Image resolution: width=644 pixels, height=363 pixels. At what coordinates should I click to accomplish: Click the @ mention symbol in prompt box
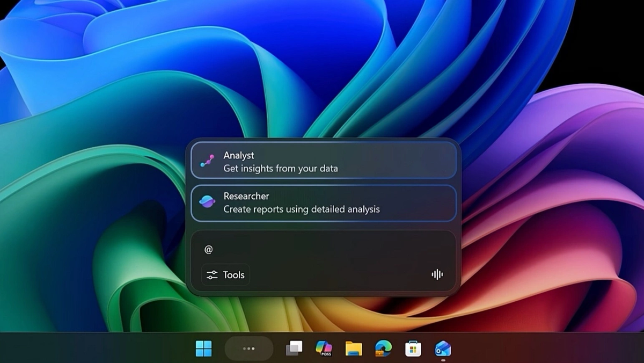[209, 249]
